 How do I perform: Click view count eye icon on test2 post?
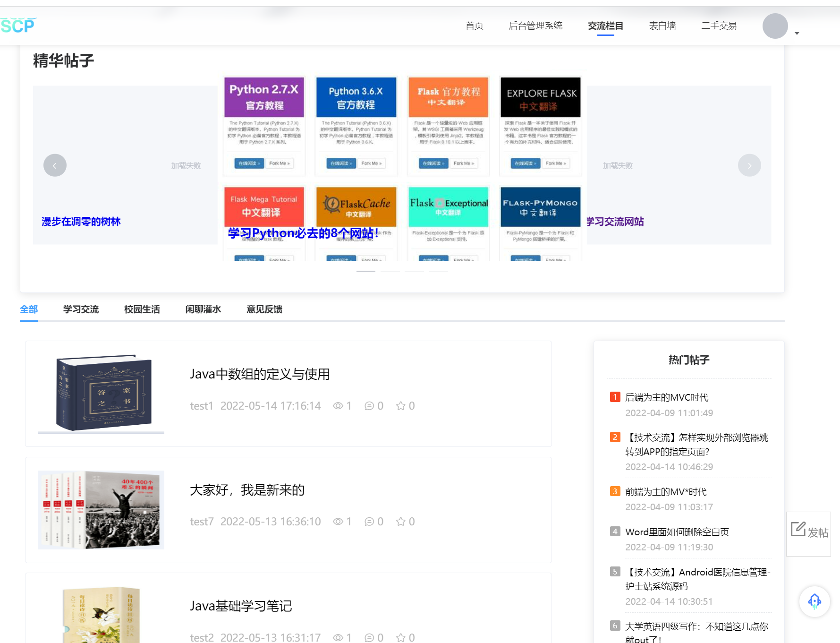[x=338, y=637]
